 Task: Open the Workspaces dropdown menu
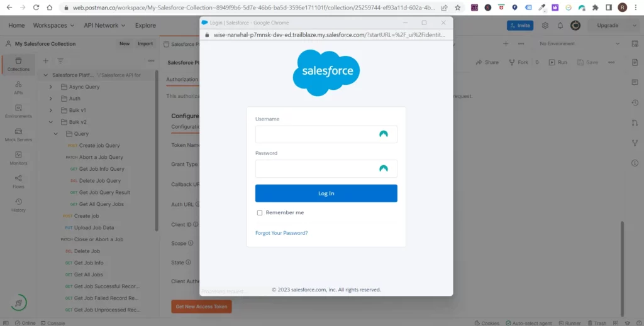(53, 25)
